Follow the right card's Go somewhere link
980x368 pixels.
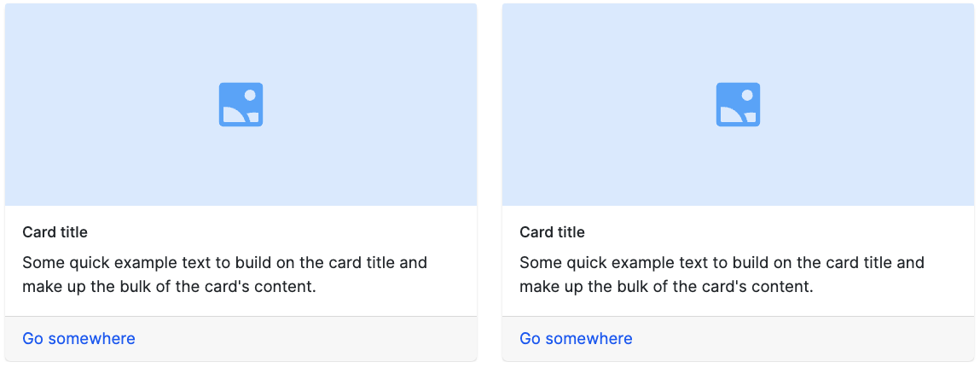pos(576,339)
